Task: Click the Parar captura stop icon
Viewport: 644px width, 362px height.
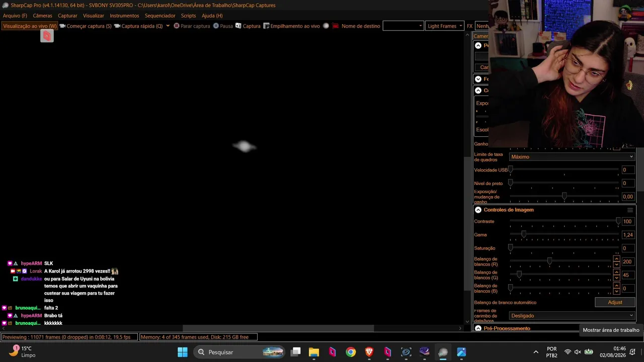Action: coord(177,26)
